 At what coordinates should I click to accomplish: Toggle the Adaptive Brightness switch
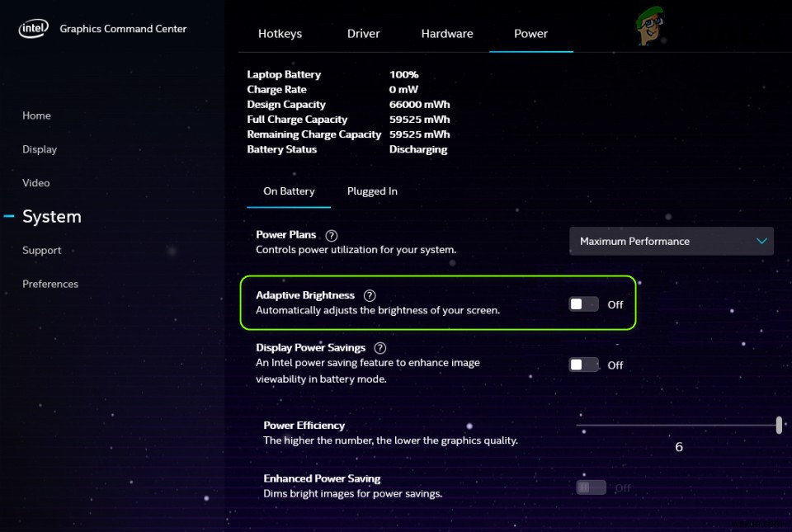coord(583,304)
